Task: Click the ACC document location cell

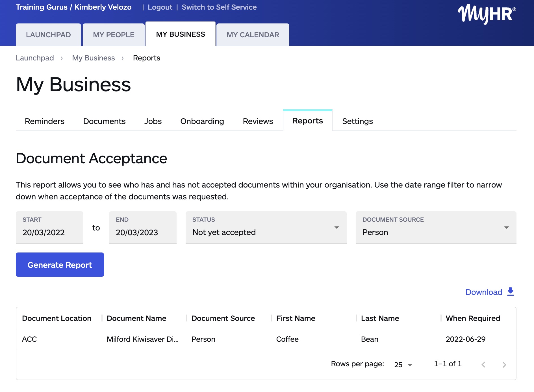Action: (29, 339)
